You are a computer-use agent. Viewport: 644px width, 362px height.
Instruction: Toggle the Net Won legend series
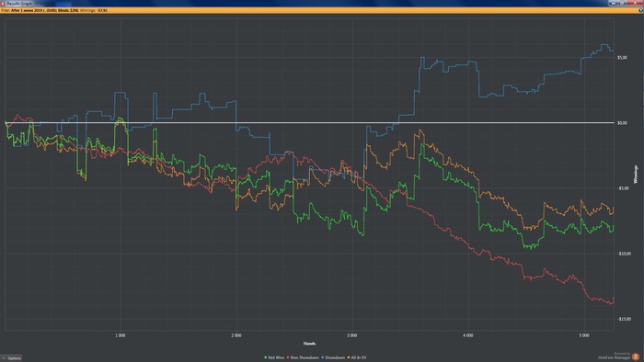tap(274, 358)
